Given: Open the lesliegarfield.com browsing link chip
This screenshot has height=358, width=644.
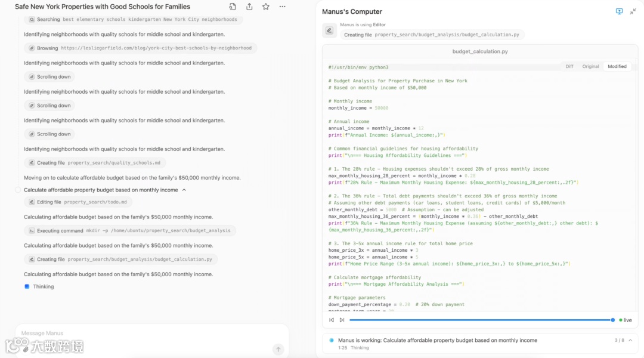Looking at the screenshot, I should click(x=141, y=48).
